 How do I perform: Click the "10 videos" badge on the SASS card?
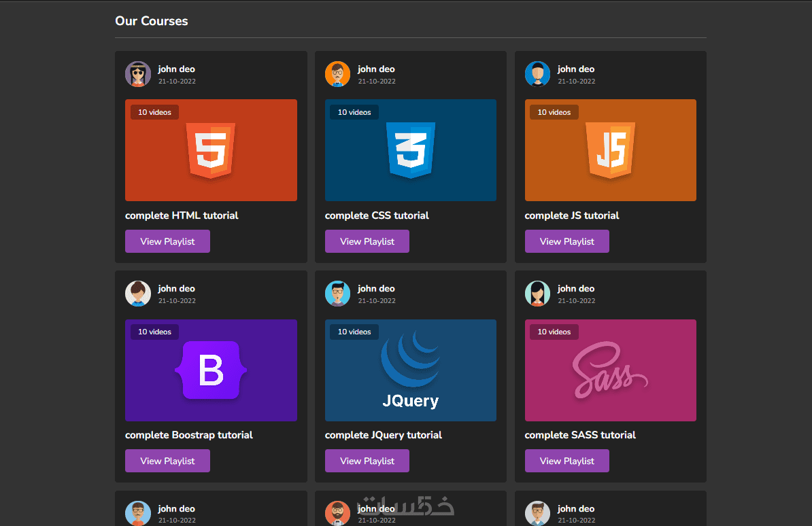(554, 332)
